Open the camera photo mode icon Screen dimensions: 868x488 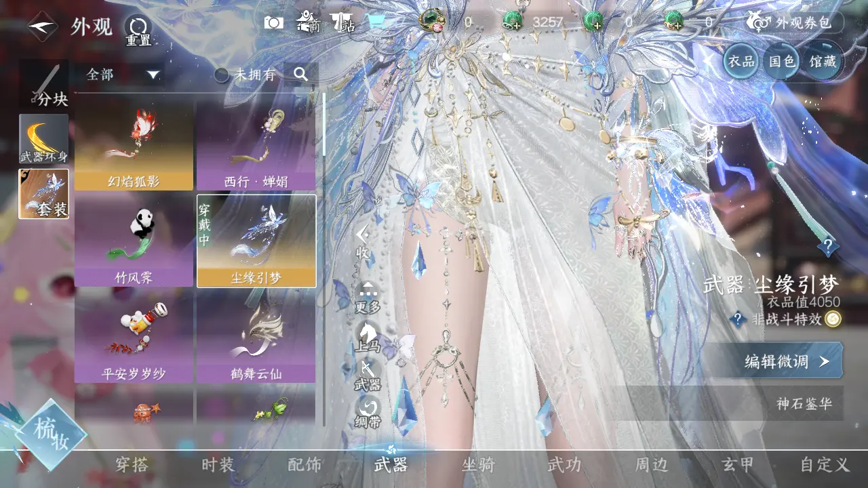[274, 22]
